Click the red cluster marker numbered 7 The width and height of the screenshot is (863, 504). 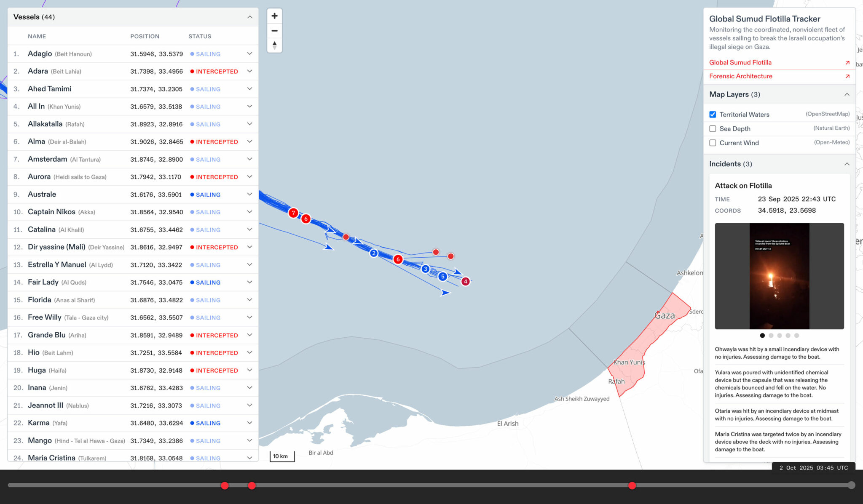[x=293, y=213]
